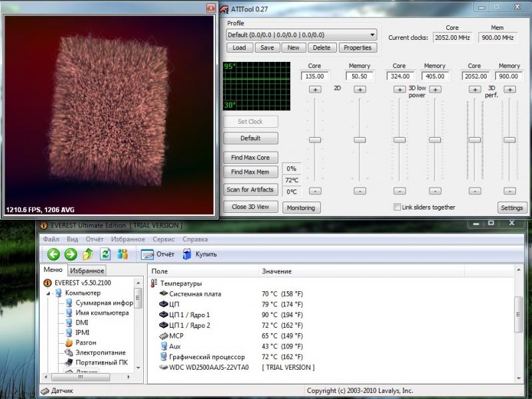This screenshot has height=399, width=532.
Task: Open the Profile dropdown in ATITool
Action: [x=372, y=35]
